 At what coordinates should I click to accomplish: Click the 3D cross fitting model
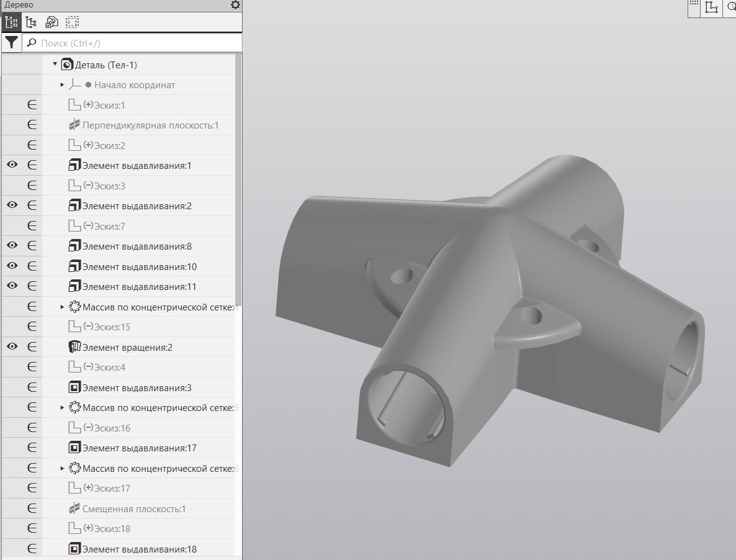(x=490, y=311)
